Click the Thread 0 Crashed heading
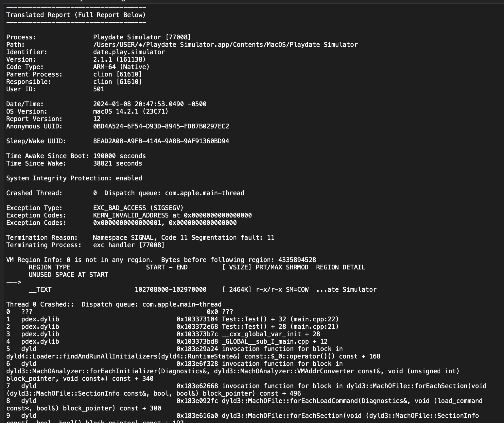 (114, 304)
